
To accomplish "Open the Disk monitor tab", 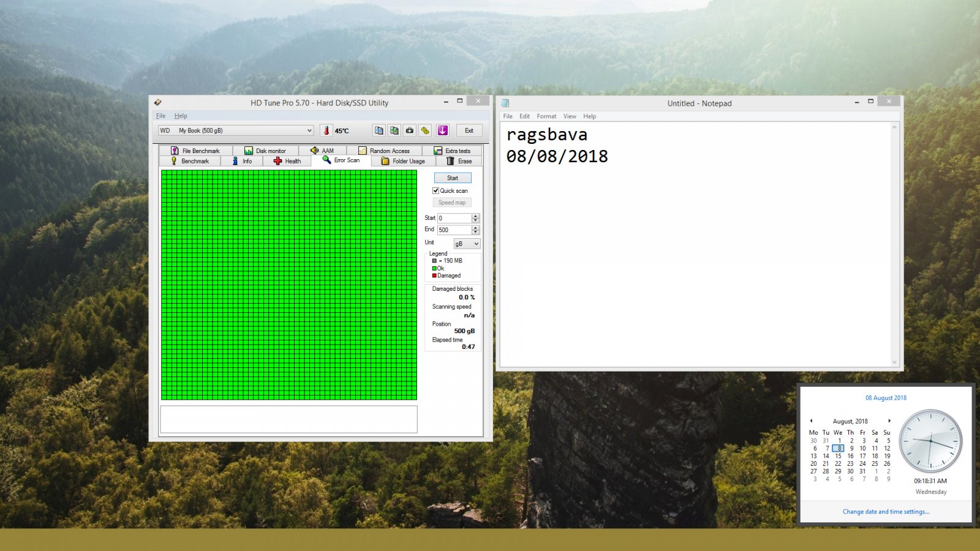I will [x=265, y=151].
